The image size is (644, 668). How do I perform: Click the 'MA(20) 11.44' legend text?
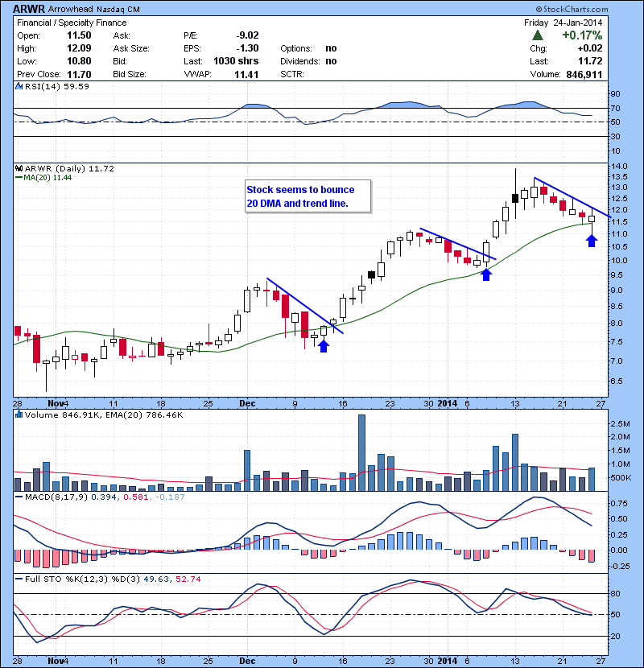coord(47,178)
